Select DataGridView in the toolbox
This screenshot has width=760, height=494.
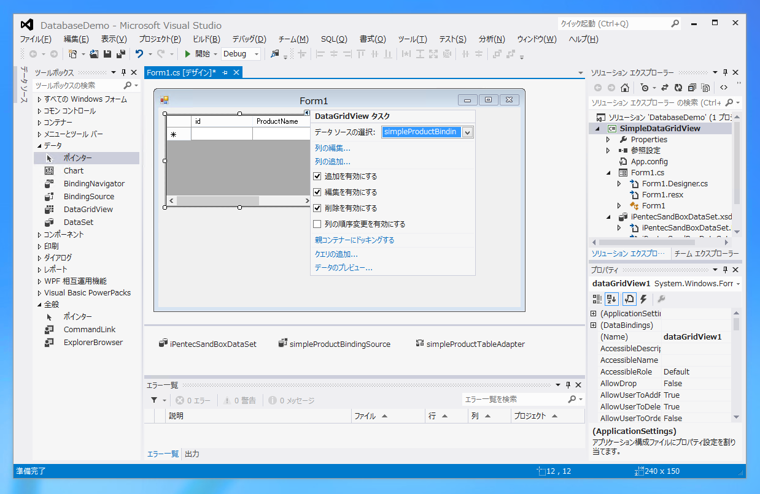[88, 209]
